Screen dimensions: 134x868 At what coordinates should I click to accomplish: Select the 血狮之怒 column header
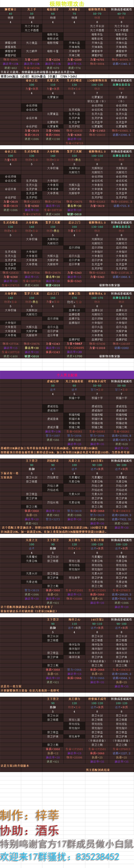tap(74, 294)
